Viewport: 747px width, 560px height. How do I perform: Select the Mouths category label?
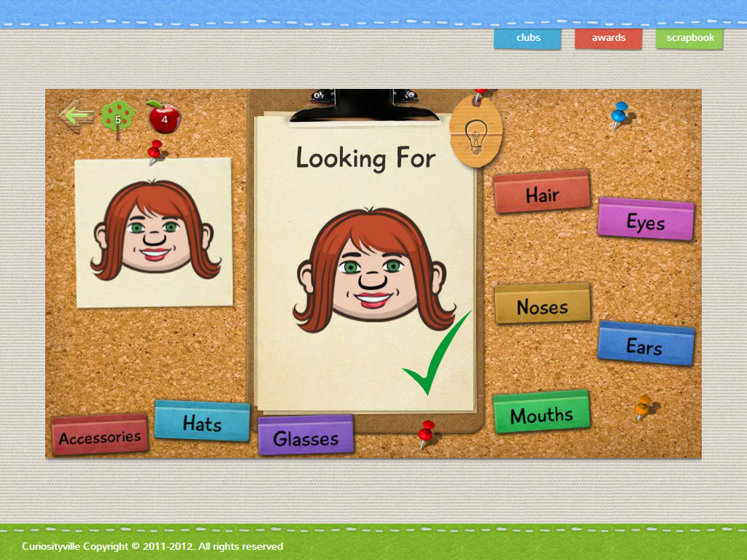[541, 413]
